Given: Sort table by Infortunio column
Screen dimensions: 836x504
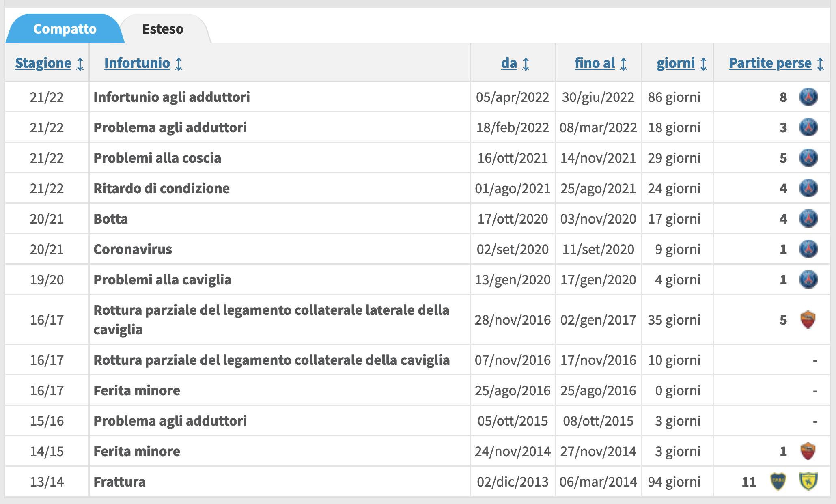Looking at the screenshot, I should [x=137, y=63].
